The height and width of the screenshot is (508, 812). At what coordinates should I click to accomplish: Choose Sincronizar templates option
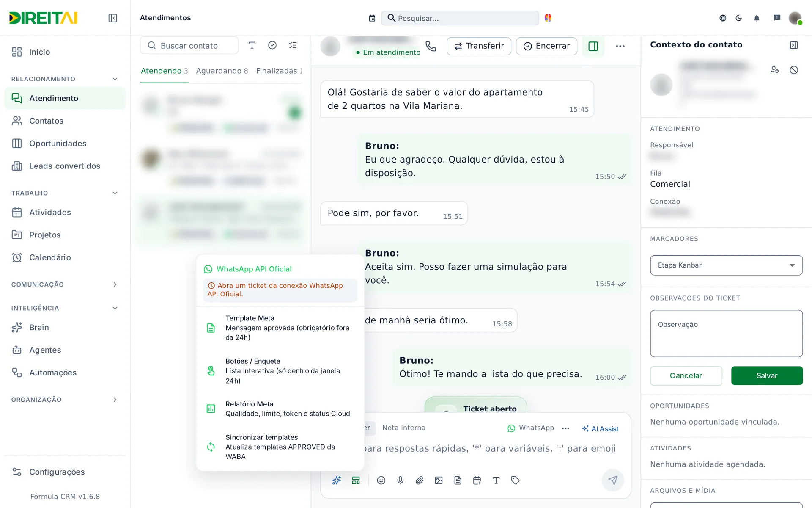click(x=280, y=447)
